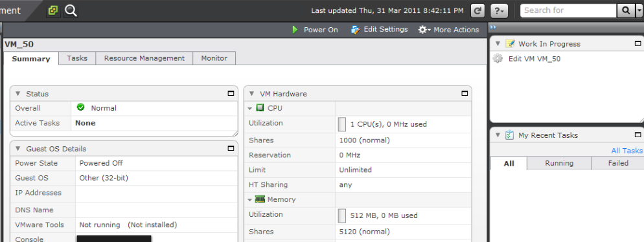This screenshot has width=644, height=242.
Task: Go to the Monitor tab
Action: [x=214, y=58]
